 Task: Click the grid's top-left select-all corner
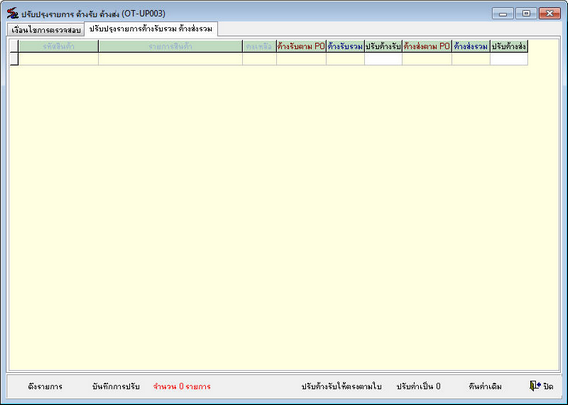pos(14,46)
